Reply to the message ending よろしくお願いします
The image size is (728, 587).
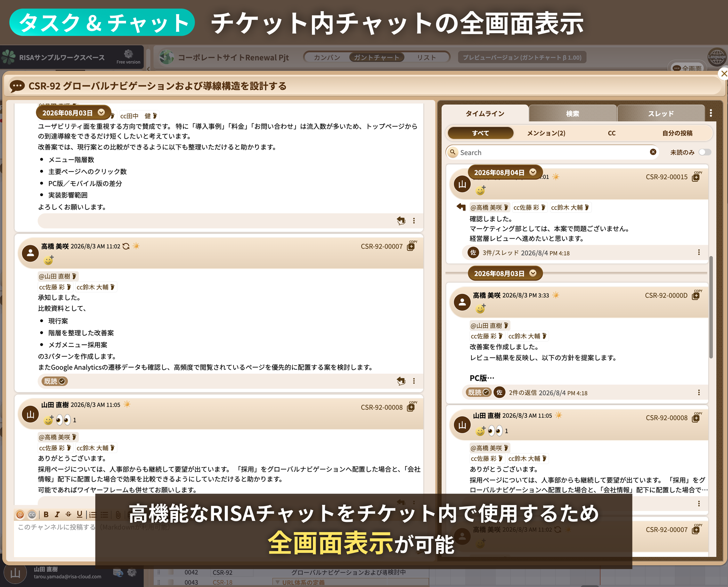pos(401,221)
